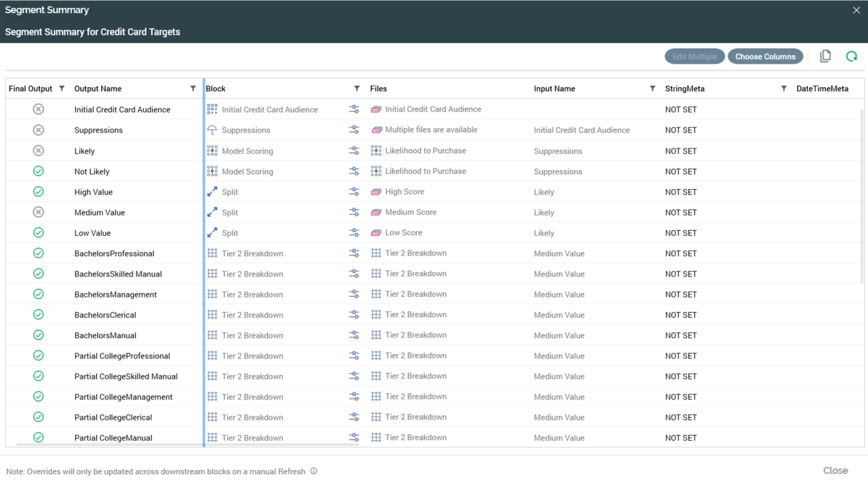The image size is (868, 486).
Task: Toggle Final Output status for Medium Value
Action: coord(39,212)
